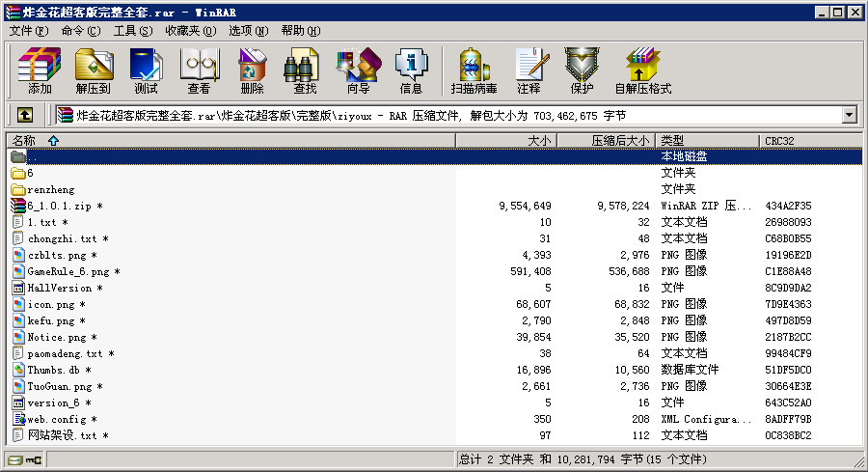This screenshot has width=868, height=472.
Task: Click the 测试 (Test) toolbar icon
Action: pyautogui.click(x=146, y=70)
